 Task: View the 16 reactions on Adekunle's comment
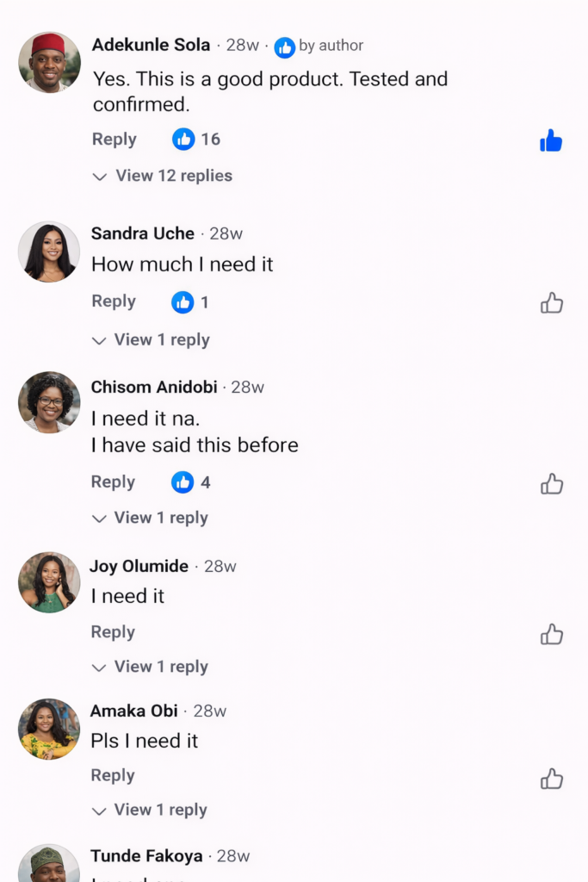point(196,139)
